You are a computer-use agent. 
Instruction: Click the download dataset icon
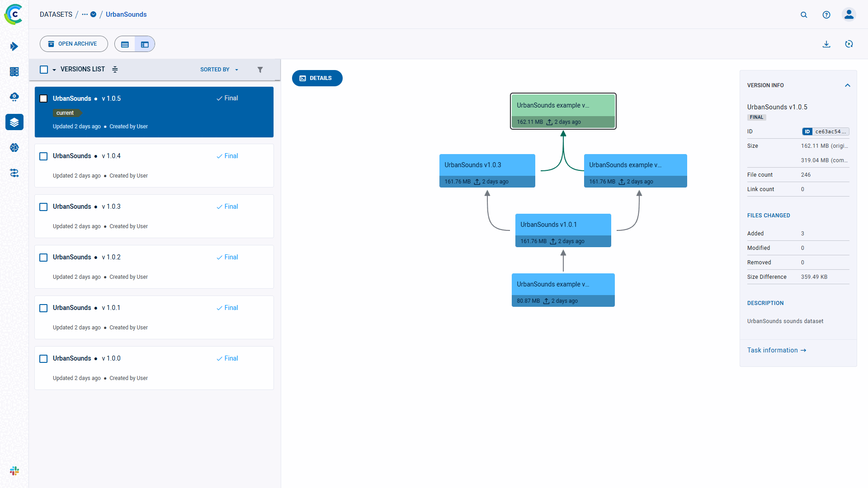(x=826, y=44)
